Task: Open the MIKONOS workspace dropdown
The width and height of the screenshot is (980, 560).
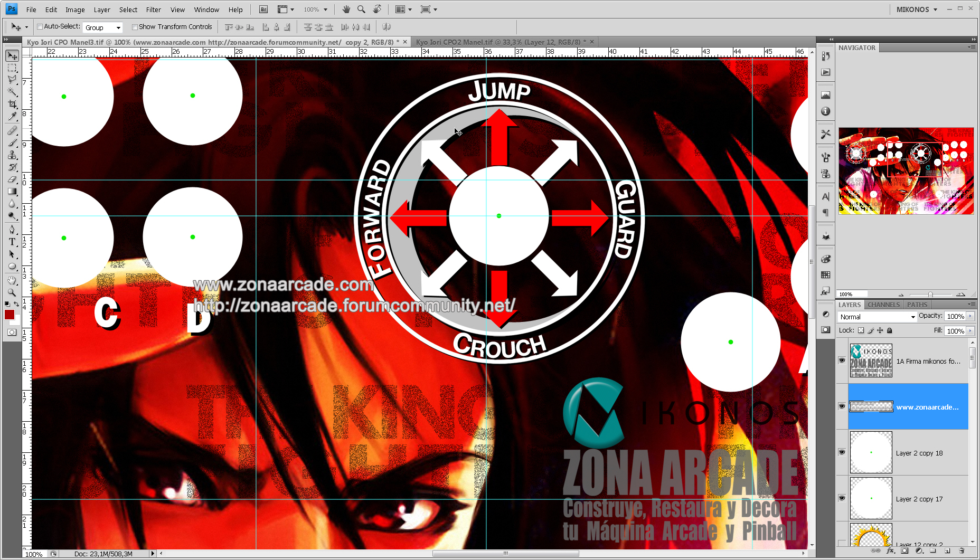Action: click(917, 10)
